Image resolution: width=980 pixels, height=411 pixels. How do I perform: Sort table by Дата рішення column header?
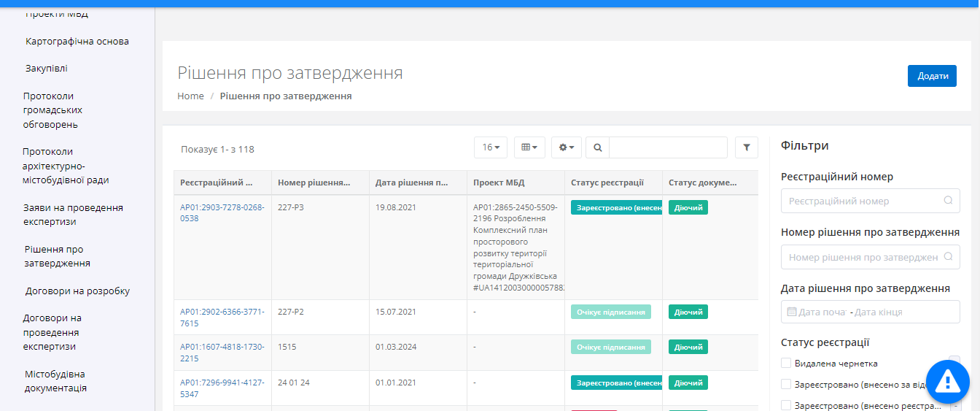[x=411, y=183]
